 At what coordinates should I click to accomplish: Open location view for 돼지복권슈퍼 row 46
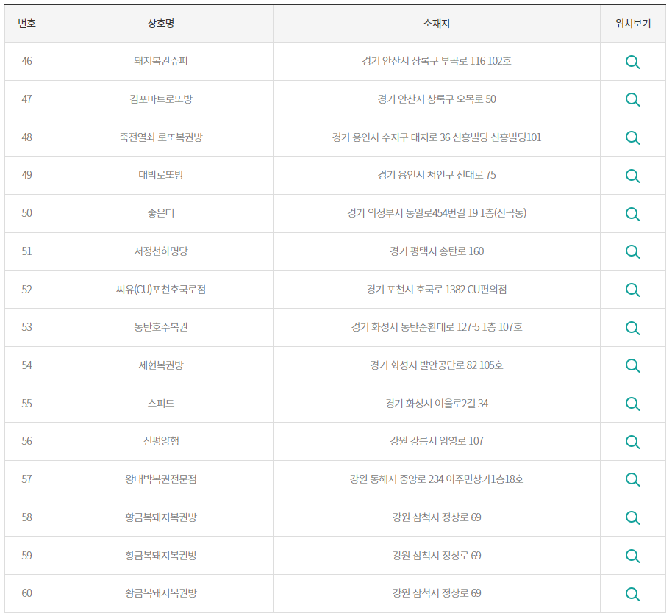[632, 62]
